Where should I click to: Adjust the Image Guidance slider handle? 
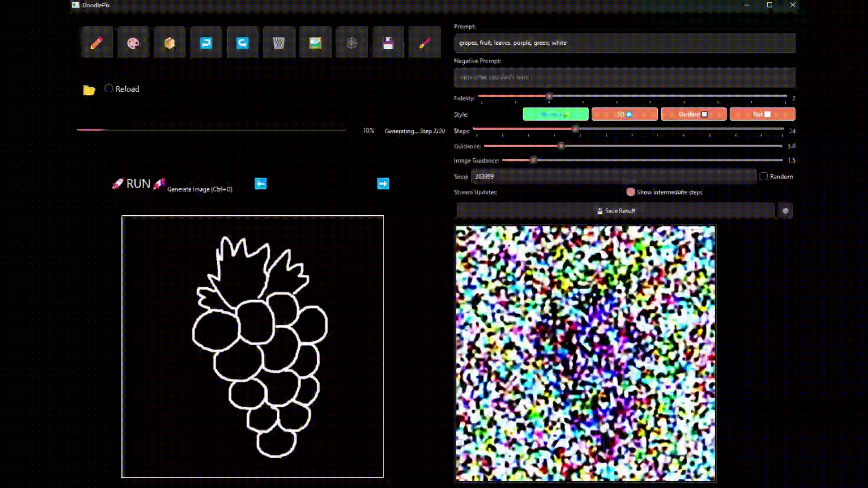[x=533, y=160]
